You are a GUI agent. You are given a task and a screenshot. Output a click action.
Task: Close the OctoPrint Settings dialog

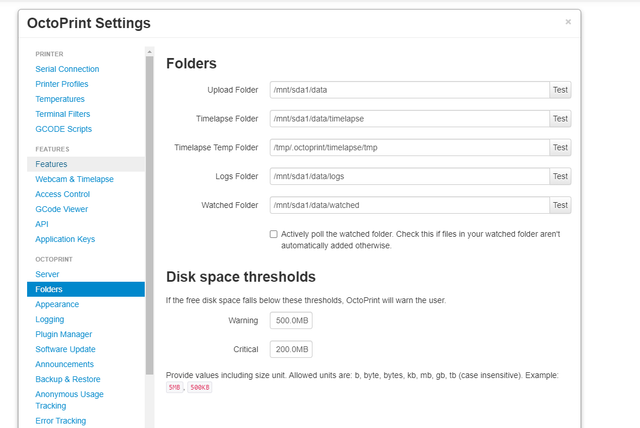tap(568, 22)
